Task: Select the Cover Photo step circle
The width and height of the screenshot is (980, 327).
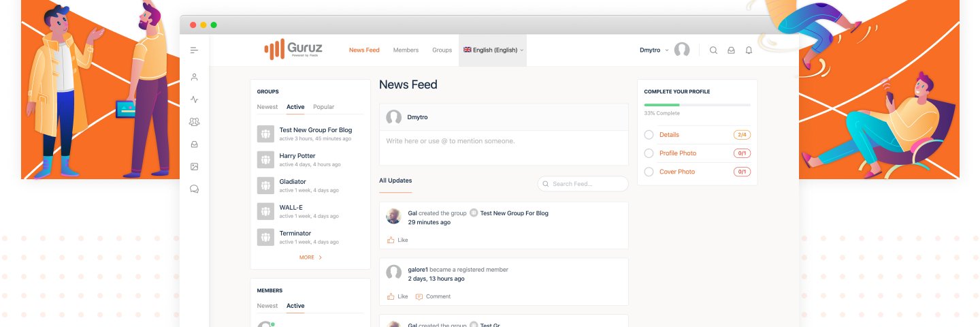Action: tap(649, 172)
